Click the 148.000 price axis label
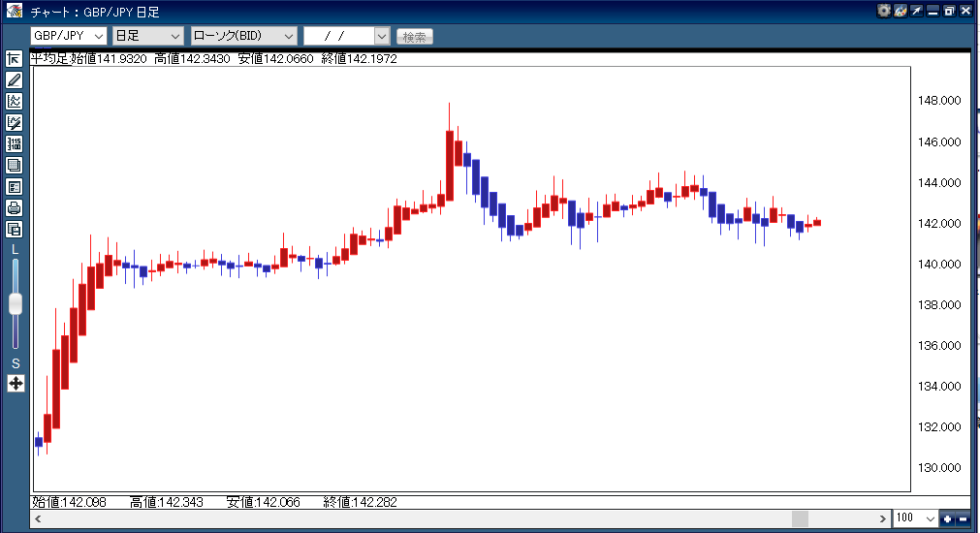The width and height of the screenshot is (980, 533). tap(938, 101)
